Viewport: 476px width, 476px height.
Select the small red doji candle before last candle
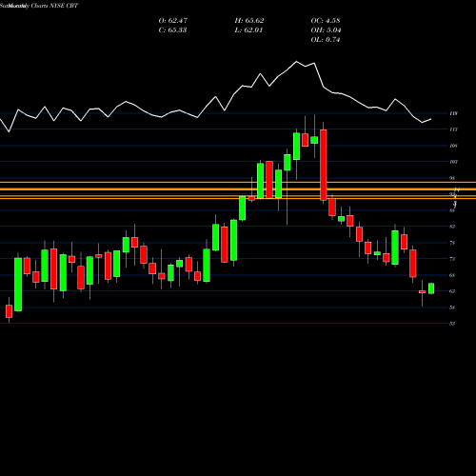coord(422,291)
